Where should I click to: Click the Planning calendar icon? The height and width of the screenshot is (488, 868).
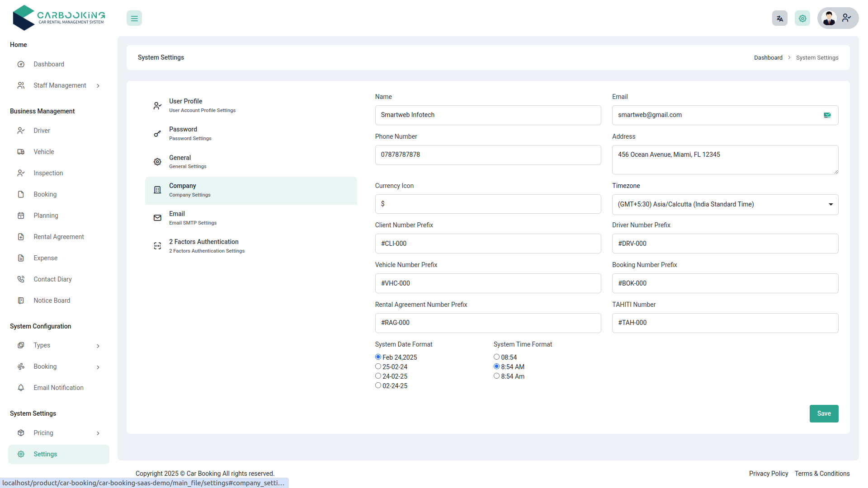[21, 216]
